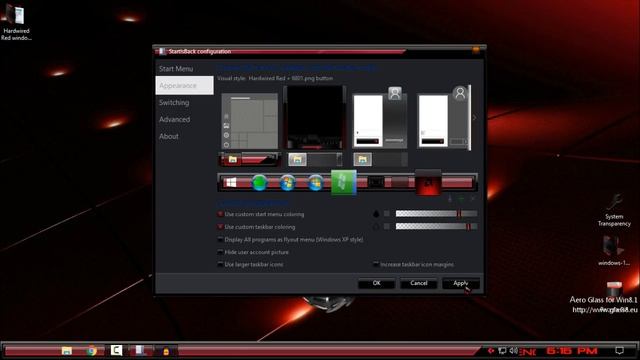
Task: Toggle Use custom start menu coloring checkbox
Action: (220, 214)
